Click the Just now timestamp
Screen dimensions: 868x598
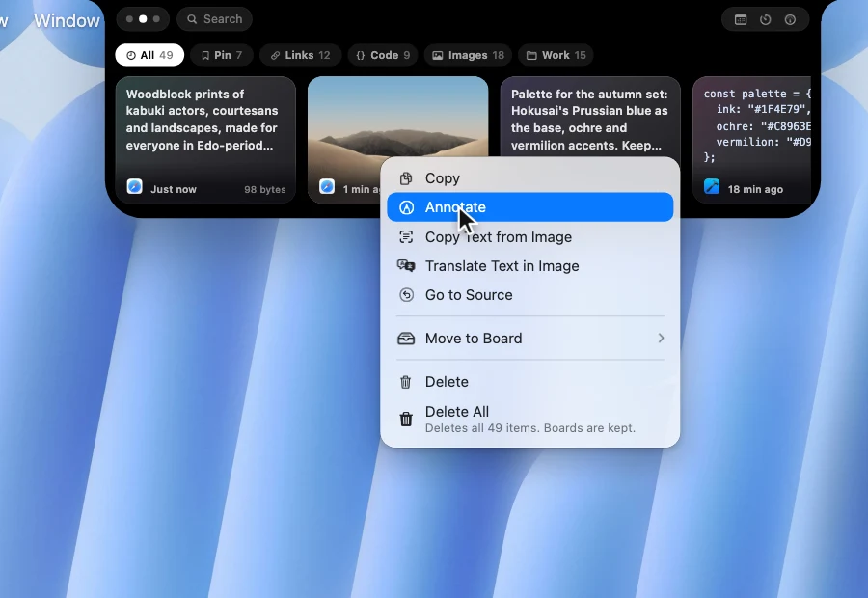point(174,189)
